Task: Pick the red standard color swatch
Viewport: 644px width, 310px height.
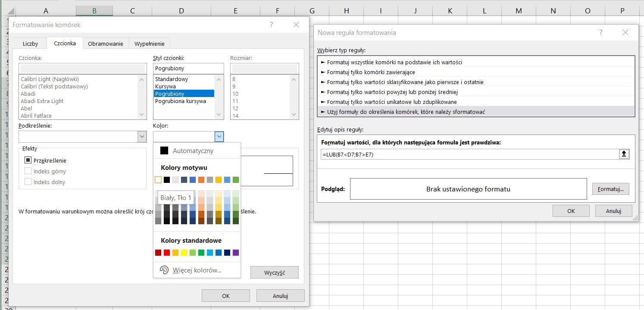Action: coord(167,253)
